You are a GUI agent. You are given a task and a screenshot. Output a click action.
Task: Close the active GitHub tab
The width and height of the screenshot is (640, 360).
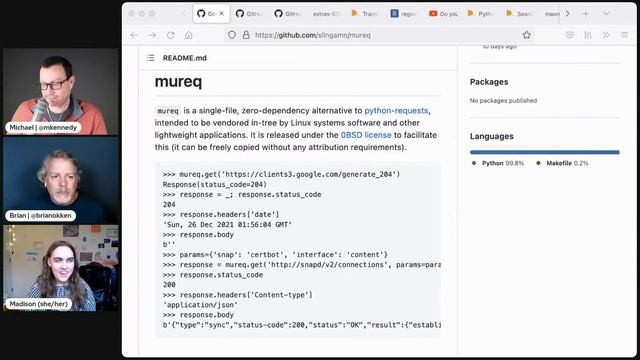tap(222, 13)
